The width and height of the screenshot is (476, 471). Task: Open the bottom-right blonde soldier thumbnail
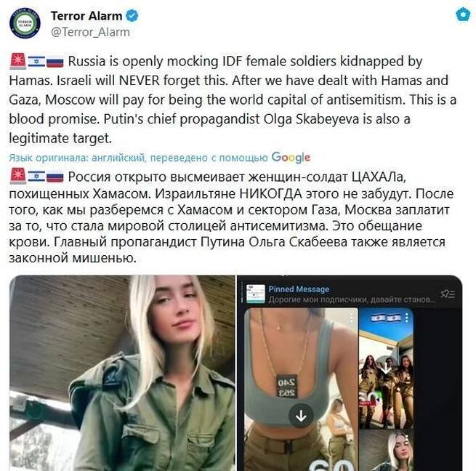click(x=386, y=451)
